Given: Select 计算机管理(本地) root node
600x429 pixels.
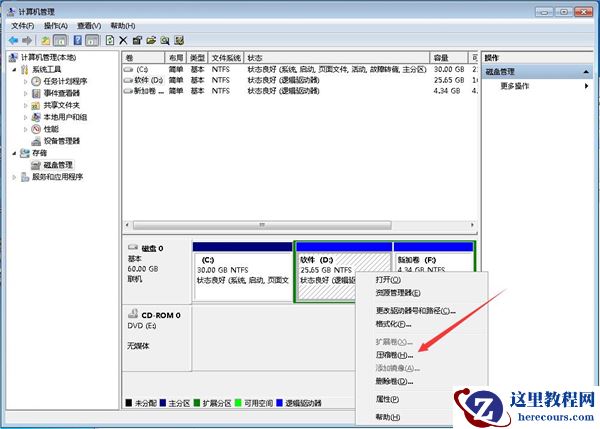Looking at the screenshot, I should [x=48, y=57].
